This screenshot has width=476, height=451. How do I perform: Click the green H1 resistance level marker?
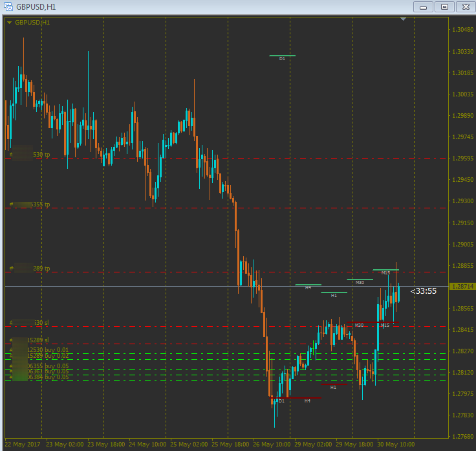[x=334, y=292]
